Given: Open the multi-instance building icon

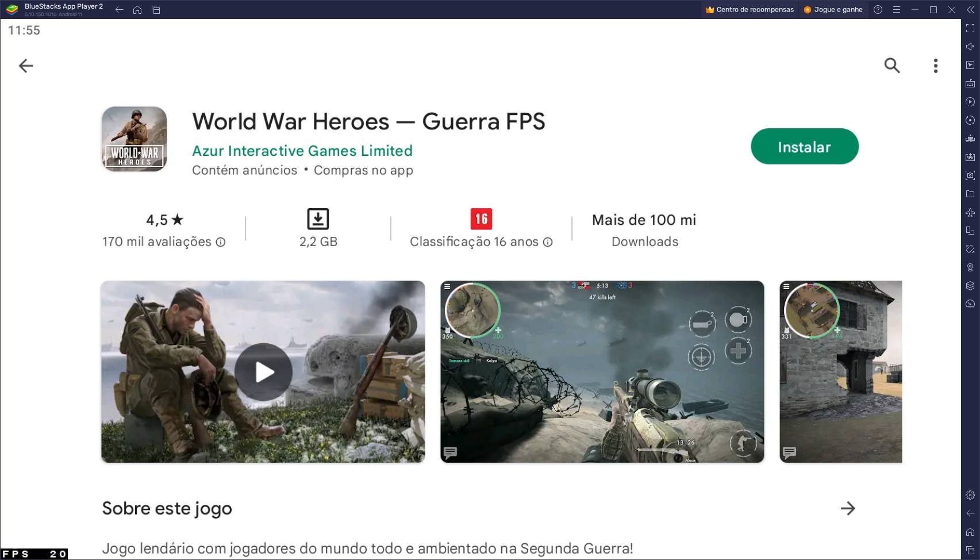Looking at the screenshot, I should click(x=970, y=139).
